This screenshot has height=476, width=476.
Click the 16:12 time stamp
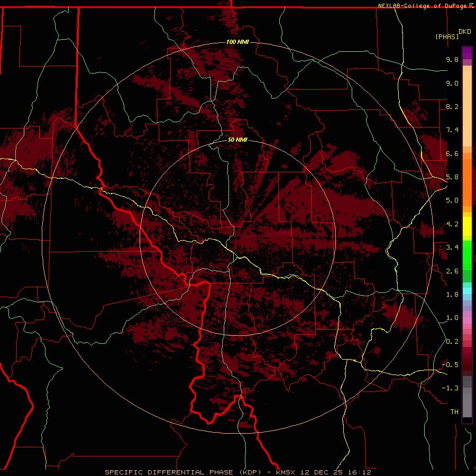[360, 472]
